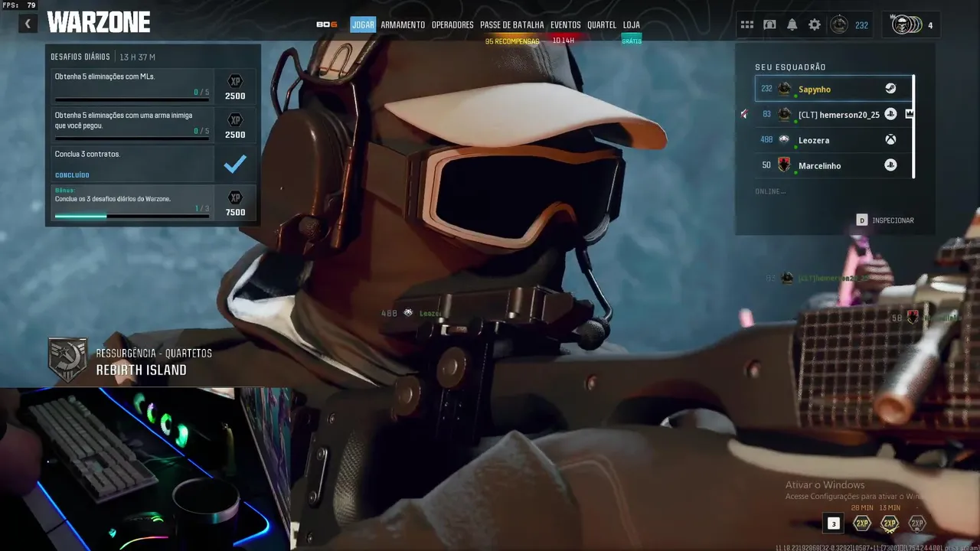Click the squad list scrollbar
Screen dimensions: 980x551
(914, 126)
